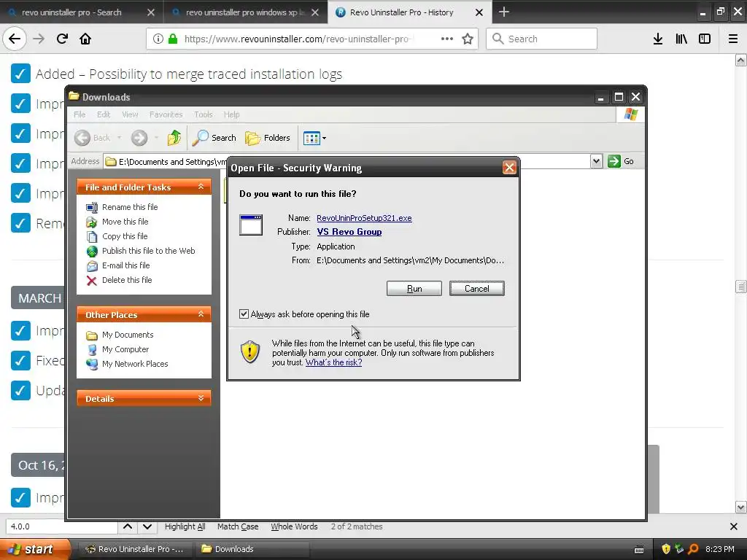
Task: Click Rename this file task
Action: pyautogui.click(x=130, y=207)
